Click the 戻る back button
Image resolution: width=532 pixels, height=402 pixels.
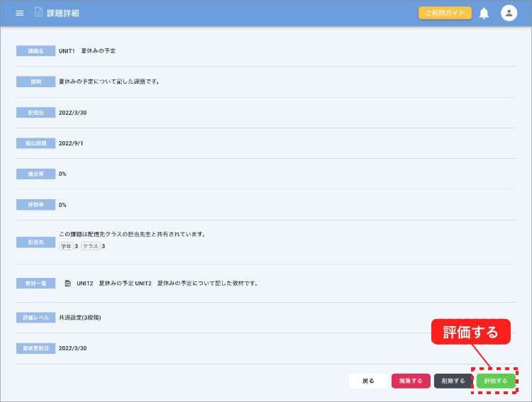click(368, 381)
